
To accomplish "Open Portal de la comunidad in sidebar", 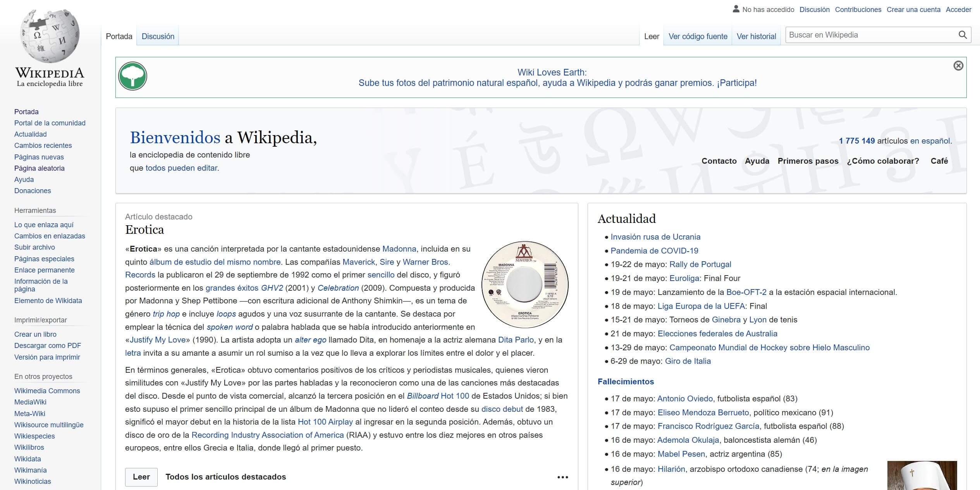I will (50, 123).
